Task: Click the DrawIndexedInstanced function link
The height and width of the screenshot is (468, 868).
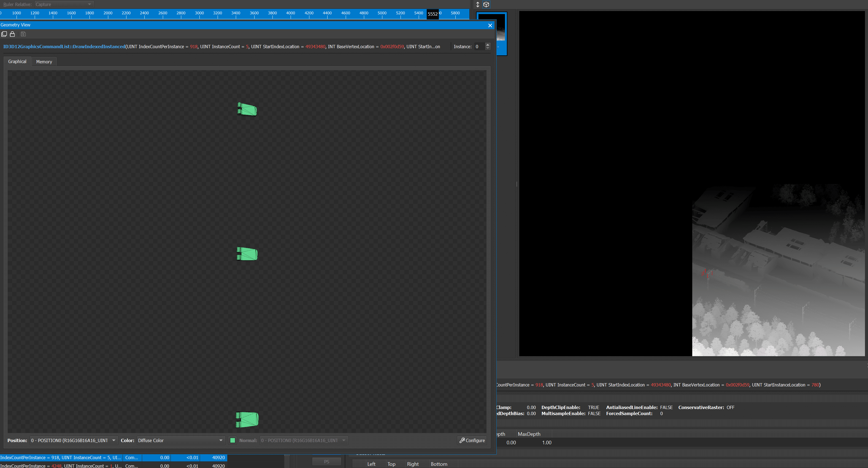Action: [x=64, y=47]
